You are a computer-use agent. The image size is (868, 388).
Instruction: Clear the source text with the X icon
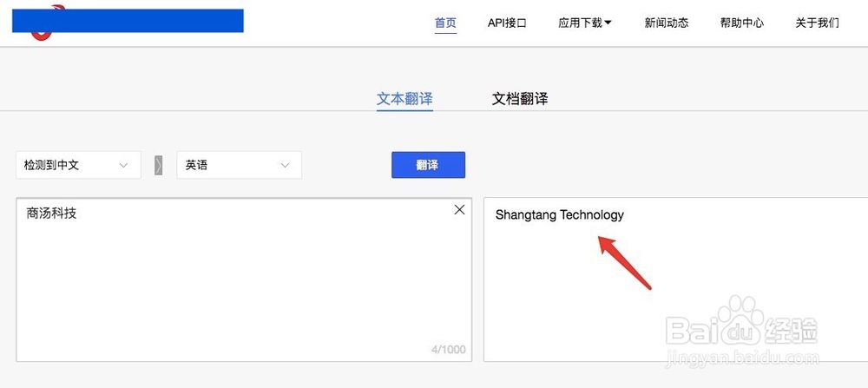click(459, 210)
